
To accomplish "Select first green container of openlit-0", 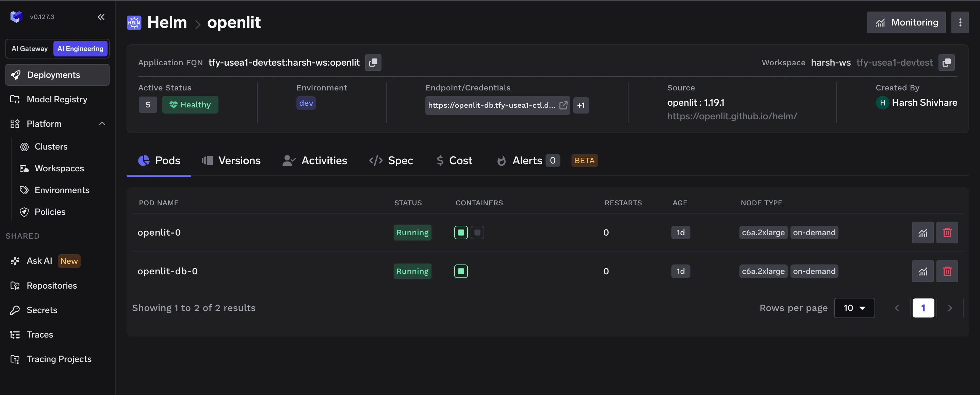I will pos(461,233).
